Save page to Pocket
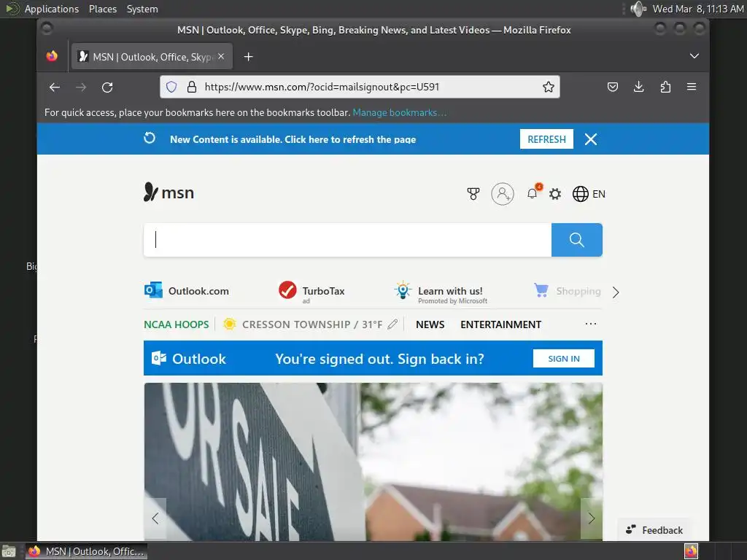This screenshot has width=747, height=560. (x=613, y=87)
